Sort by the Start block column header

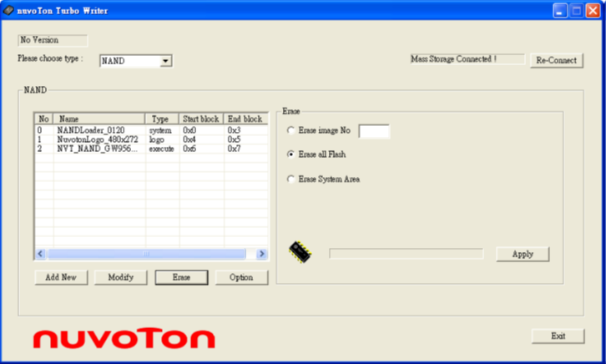pos(201,119)
